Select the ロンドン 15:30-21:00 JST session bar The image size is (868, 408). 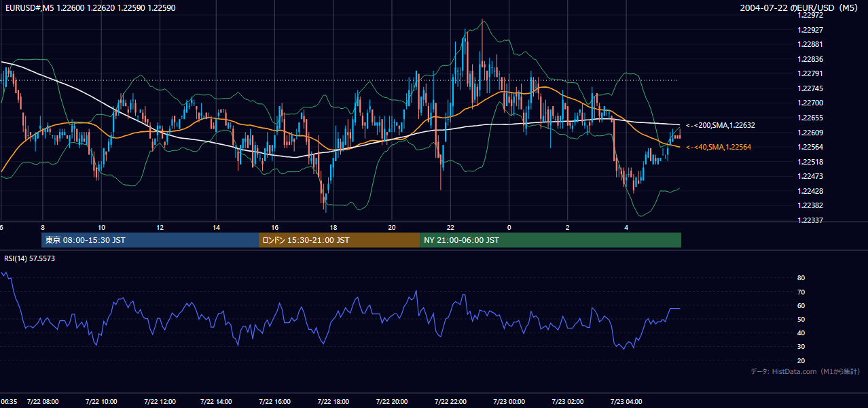coord(339,240)
